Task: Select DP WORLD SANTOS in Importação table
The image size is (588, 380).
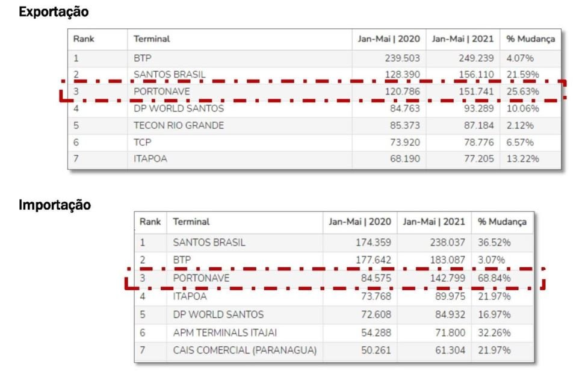Action: click(x=218, y=314)
